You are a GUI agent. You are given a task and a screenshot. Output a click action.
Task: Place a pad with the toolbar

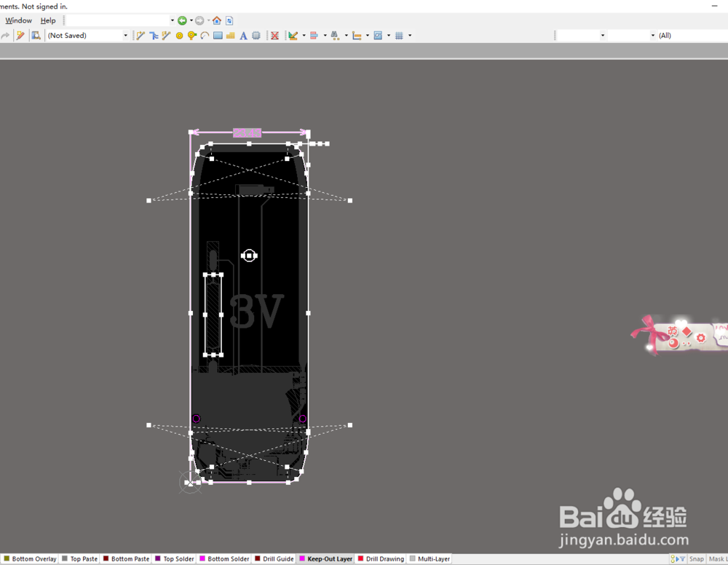[x=179, y=35]
